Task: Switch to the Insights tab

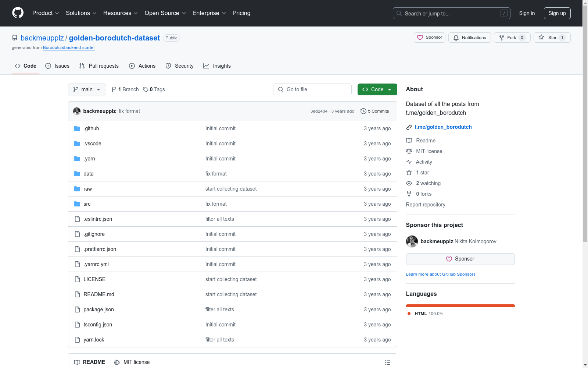Action: point(217,66)
